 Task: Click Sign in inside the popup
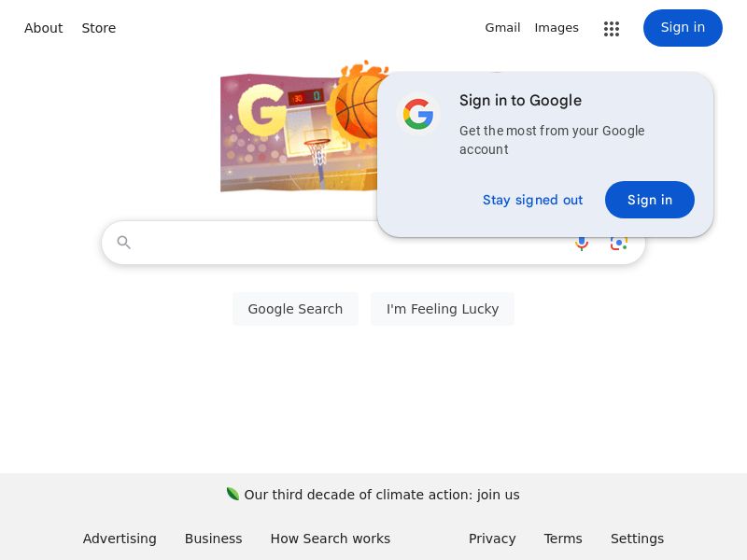click(650, 200)
